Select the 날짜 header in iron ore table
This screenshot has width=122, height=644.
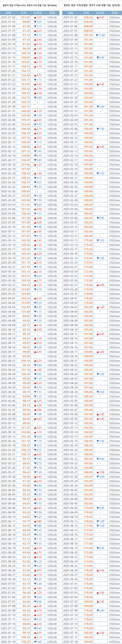[8, 13]
